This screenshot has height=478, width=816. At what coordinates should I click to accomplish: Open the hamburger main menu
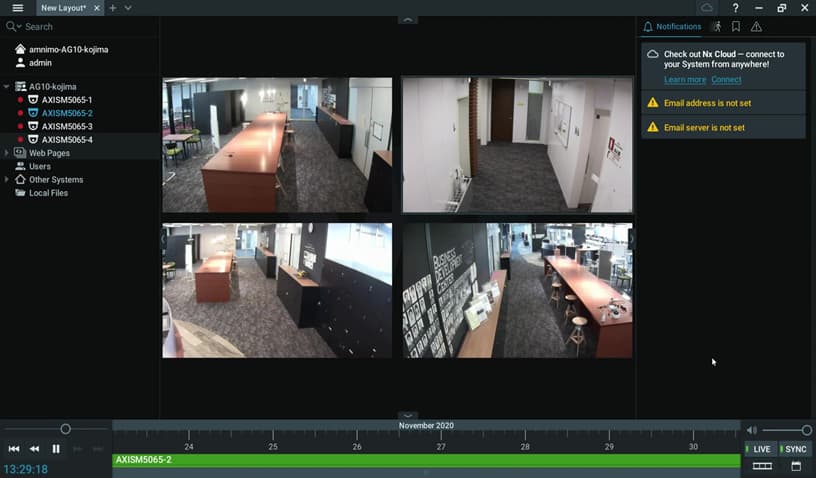tap(17, 8)
